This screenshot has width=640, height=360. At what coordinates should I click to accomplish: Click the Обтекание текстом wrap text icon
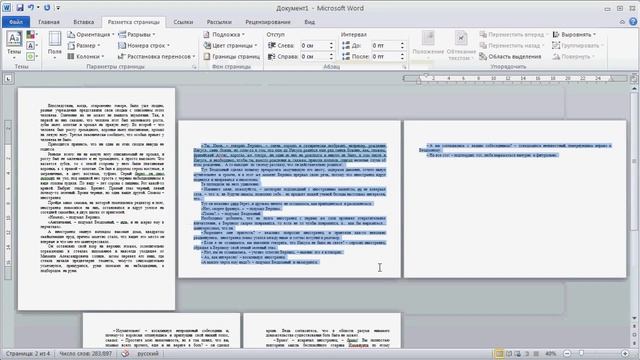tap(461, 39)
